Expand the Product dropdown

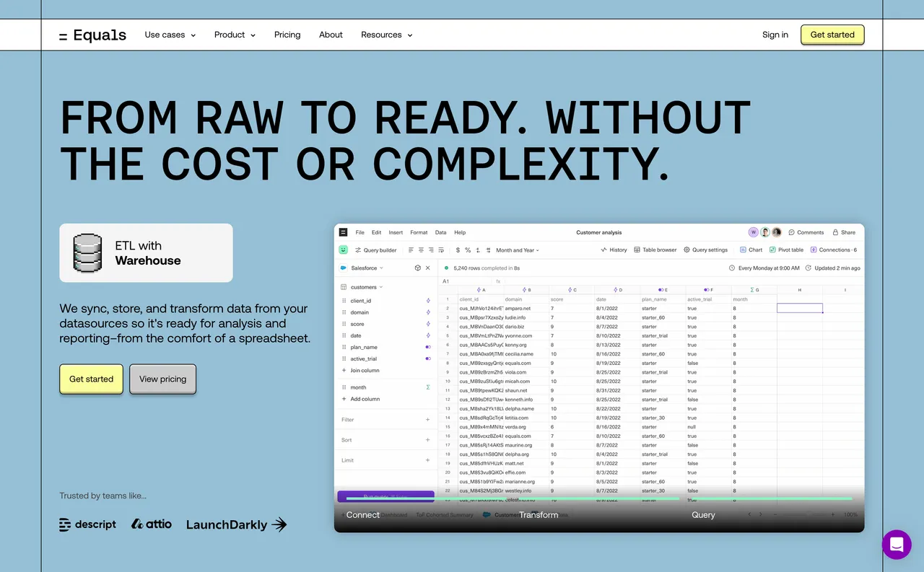click(235, 35)
